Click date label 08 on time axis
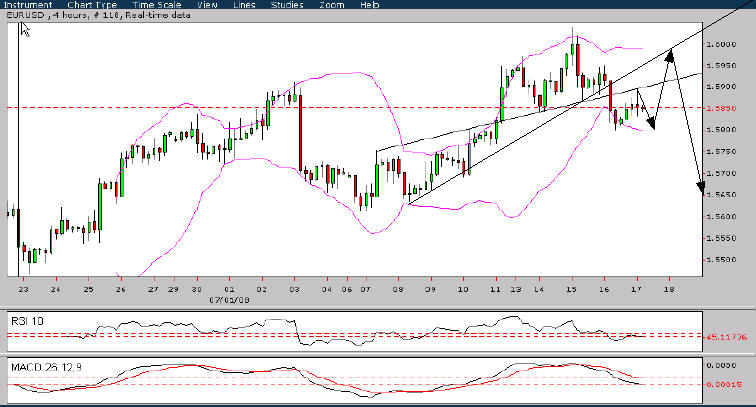The image size is (756, 407). [x=398, y=290]
